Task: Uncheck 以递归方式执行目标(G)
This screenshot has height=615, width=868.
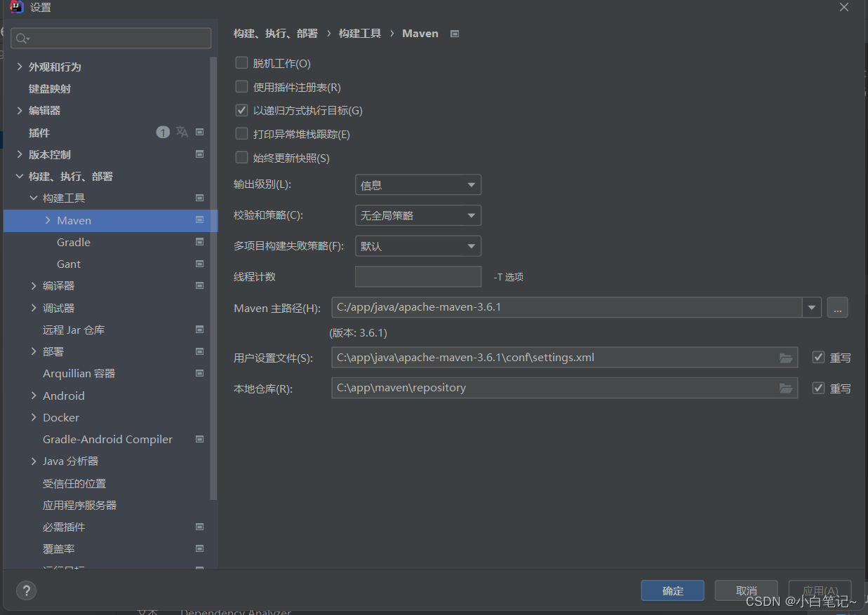Action: coord(241,110)
